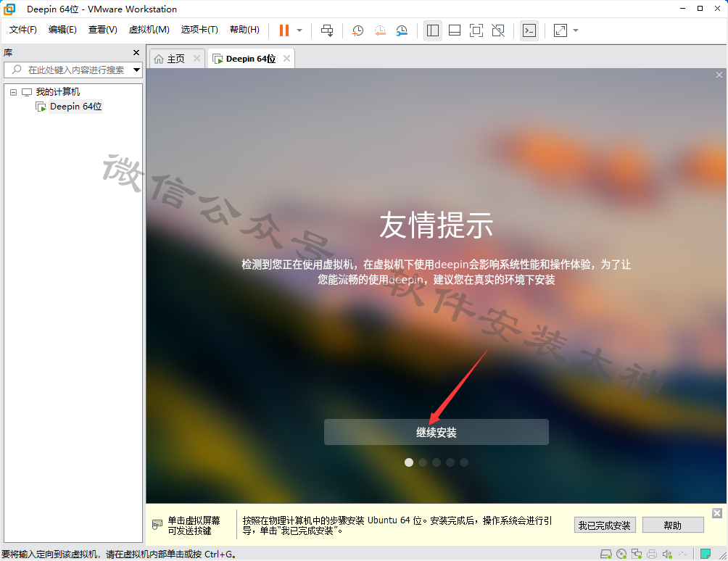Revert the virtual machine to its previous snapshot

380,30
